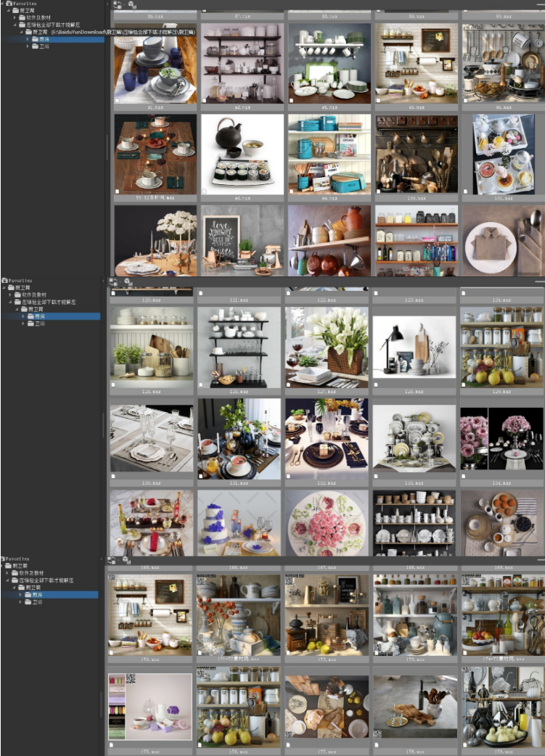Expand the 厨房 folder arrow in middle panel
545x756 pixels.
(23, 316)
